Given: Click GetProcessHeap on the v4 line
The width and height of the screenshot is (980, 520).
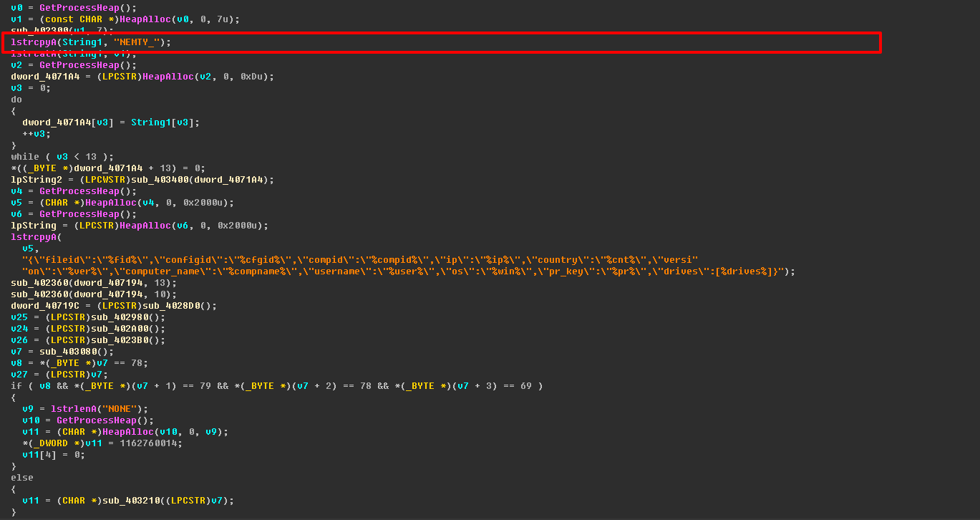Looking at the screenshot, I should [79, 191].
